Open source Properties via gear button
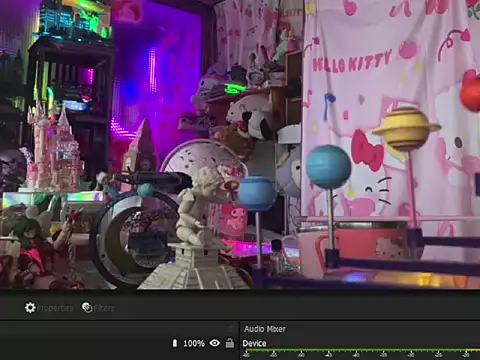 (x=49, y=308)
